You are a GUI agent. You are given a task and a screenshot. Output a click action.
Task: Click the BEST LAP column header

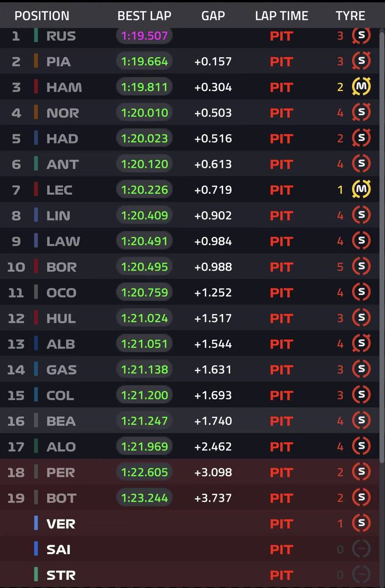point(144,16)
